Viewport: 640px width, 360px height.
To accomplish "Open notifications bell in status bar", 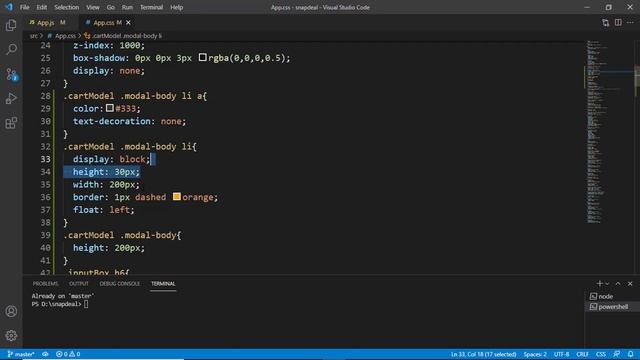I will point(631,354).
